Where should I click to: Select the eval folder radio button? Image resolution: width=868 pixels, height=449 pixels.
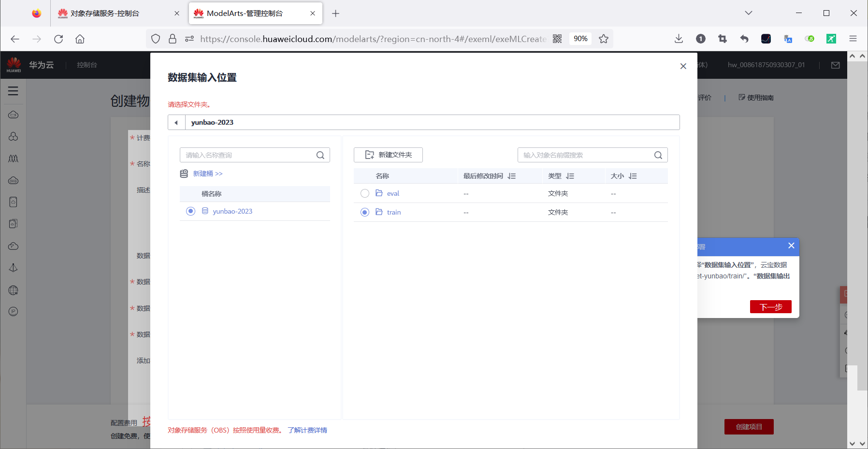tap(365, 193)
